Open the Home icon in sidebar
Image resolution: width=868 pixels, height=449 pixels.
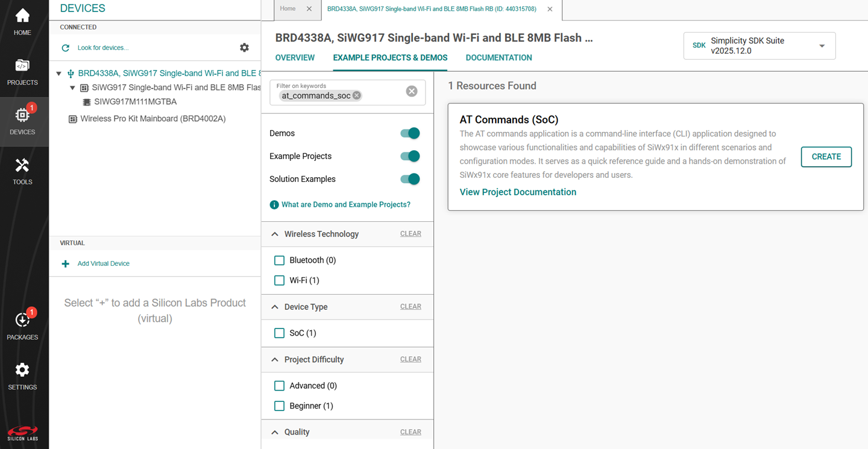click(x=22, y=16)
